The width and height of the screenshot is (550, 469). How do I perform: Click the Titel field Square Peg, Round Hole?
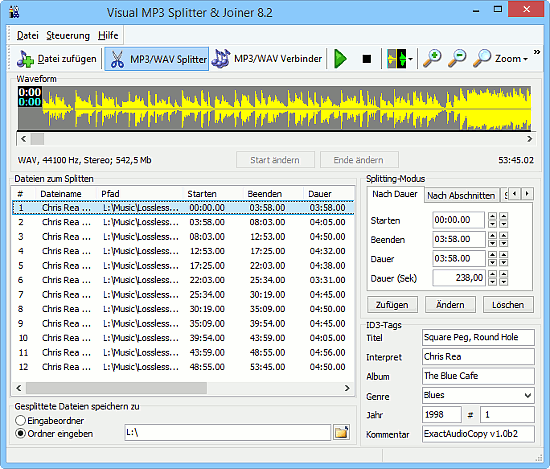click(x=478, y=337)
